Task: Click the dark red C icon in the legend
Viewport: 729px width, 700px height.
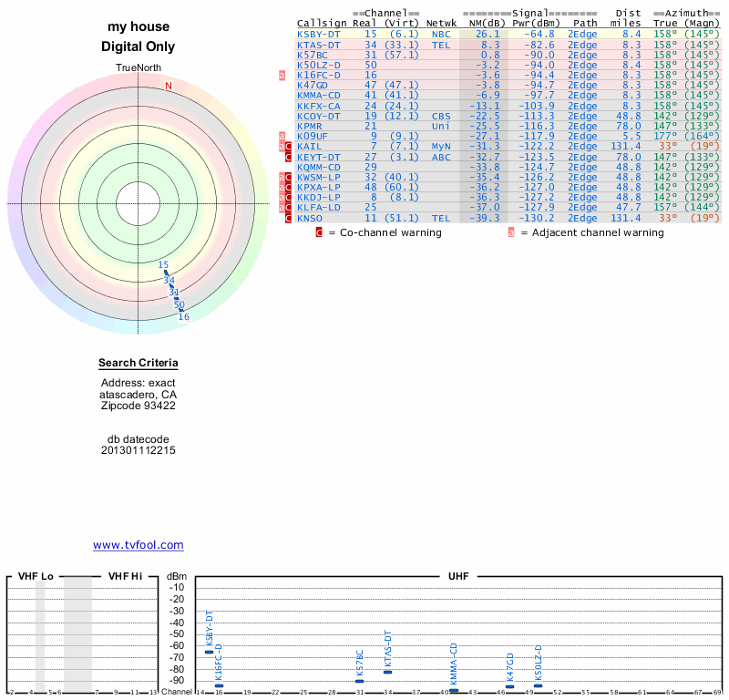Action: [319, 232]
